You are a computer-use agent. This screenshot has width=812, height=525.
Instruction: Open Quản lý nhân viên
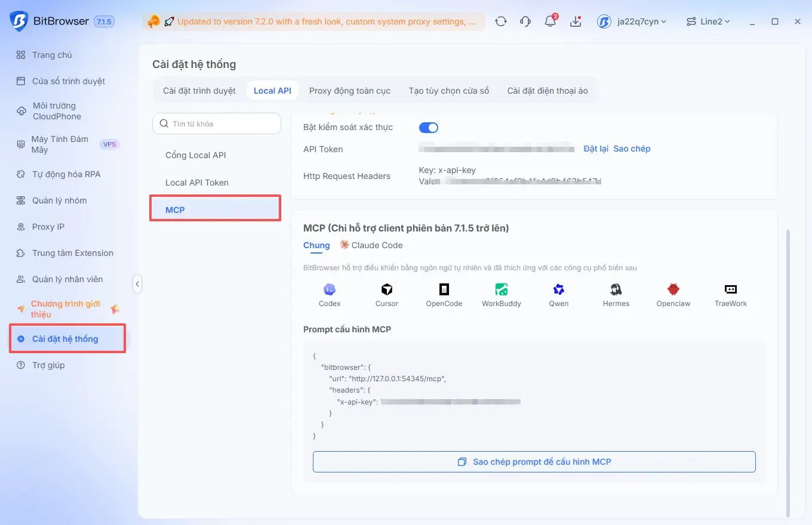67,279
